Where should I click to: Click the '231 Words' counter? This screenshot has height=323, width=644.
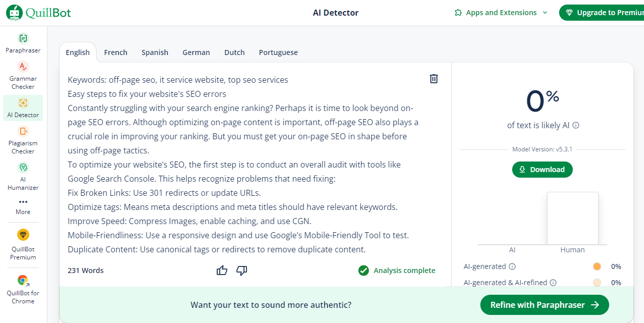(x=86, y=271)
